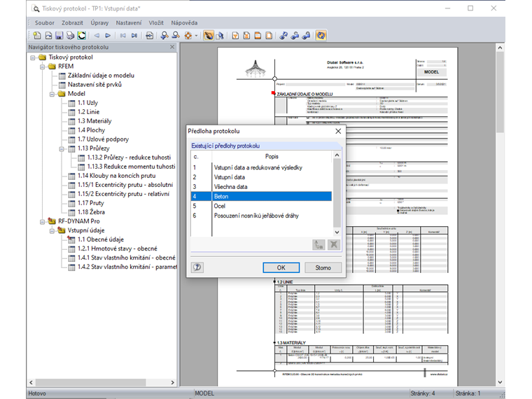Close the Předloha protokolu dialog
The width and height of the screenshot is (532, 399).
[338, 132]
